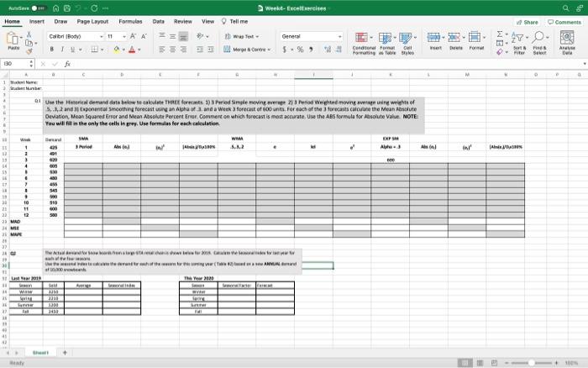Image resolution: width=588 pixels, height=368 pixels.
Task: Click the Cut scissors icon
Action: 29,34
